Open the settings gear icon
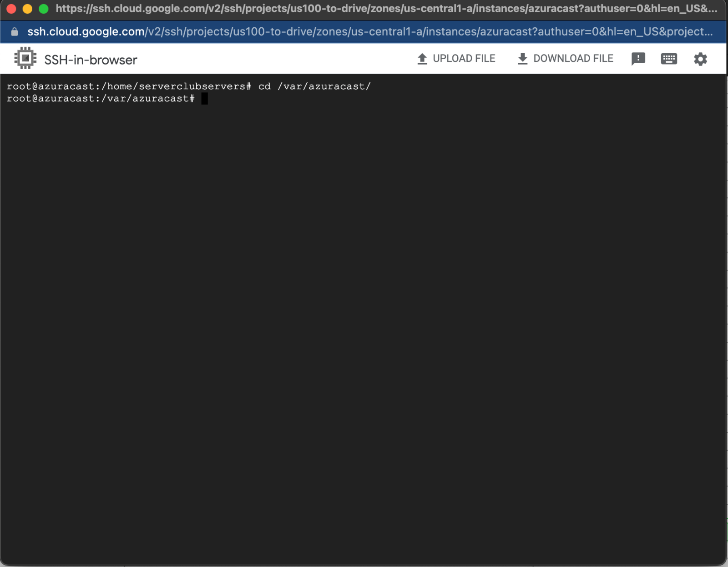Screen dimensions: 728x567 (x=700, y=59)
